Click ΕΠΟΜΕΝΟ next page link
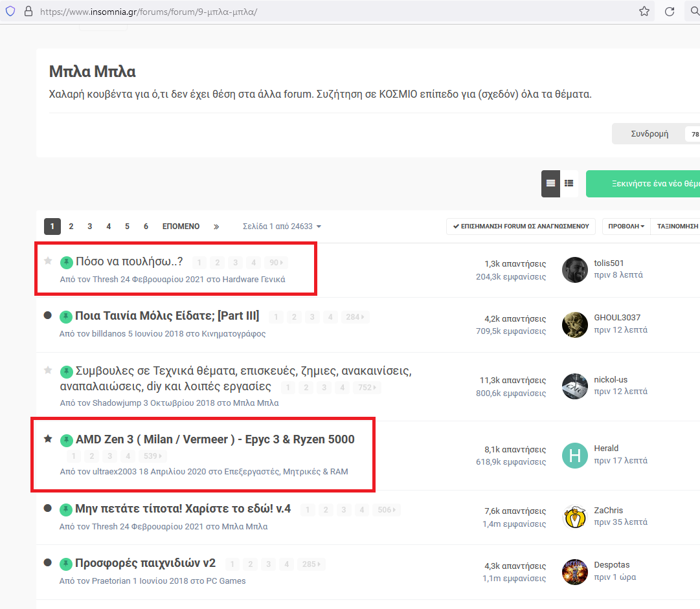Screen dimensions: 700x609 [181, 227]
